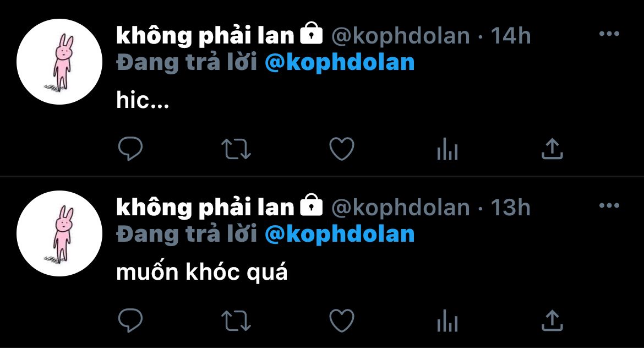Screen dimensions: 644x348
Task: Like the "hic..." tweet
Action: click(342, 149)
